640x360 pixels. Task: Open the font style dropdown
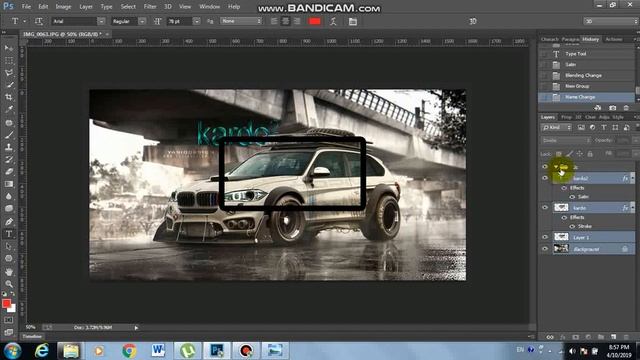click(x=142, y=21)
